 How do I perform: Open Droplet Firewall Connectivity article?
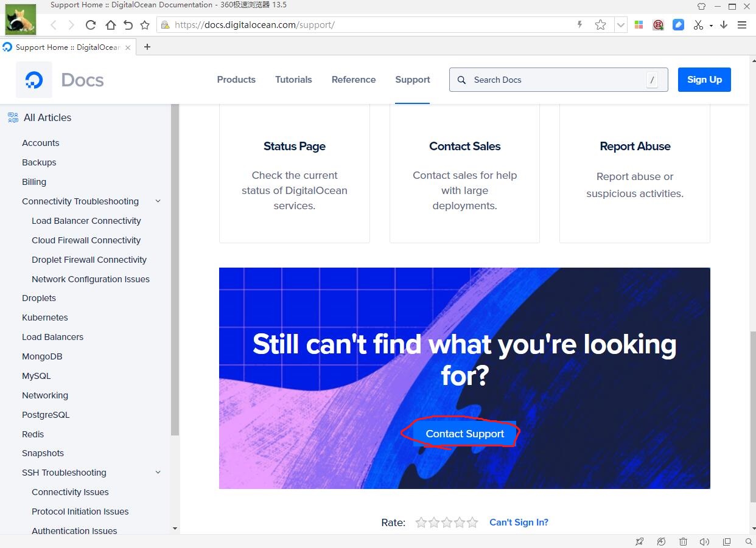click(x=89, y=260)
